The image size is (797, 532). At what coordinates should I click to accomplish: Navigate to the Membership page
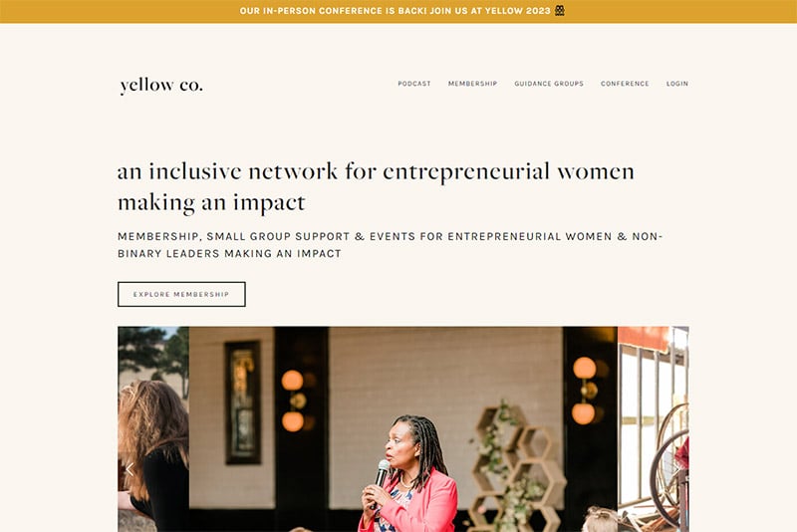pos(472,84)
